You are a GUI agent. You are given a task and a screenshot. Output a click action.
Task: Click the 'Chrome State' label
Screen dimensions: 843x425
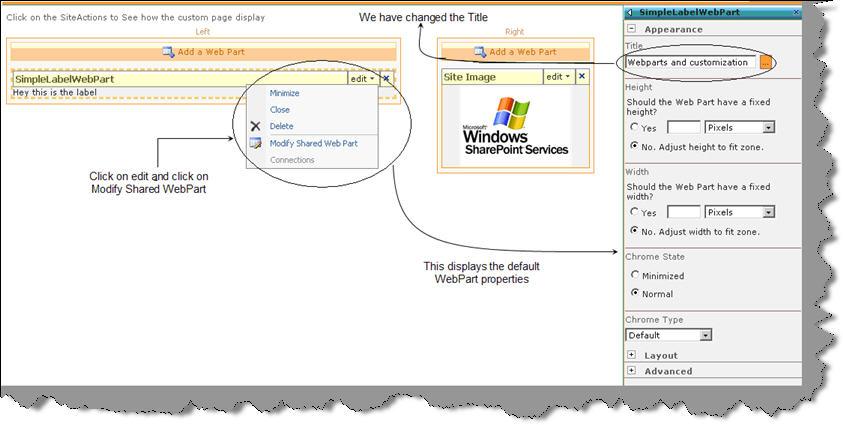(x=655, y=257)
